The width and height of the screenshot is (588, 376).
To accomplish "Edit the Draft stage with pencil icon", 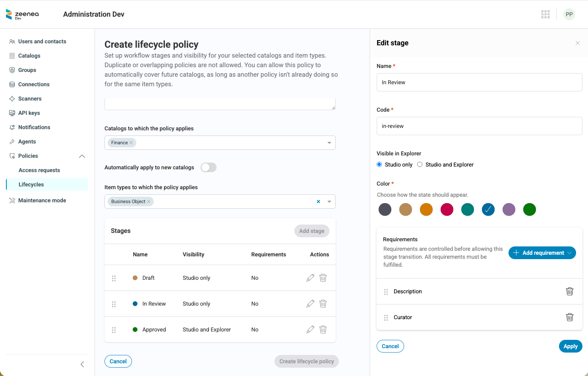I will [x=310, y=278].
